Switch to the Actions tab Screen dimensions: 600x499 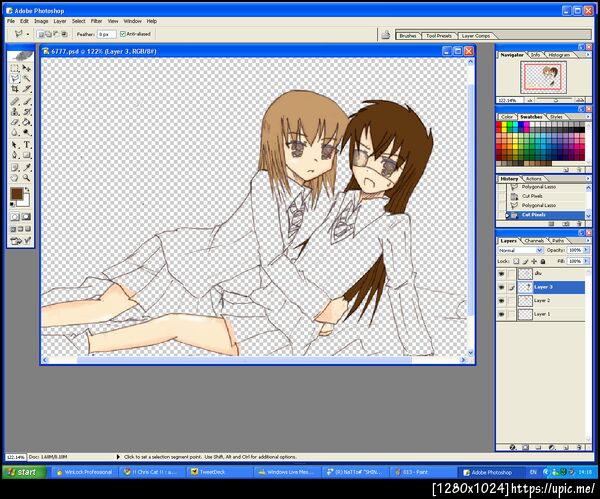click(x=533, y=179)
